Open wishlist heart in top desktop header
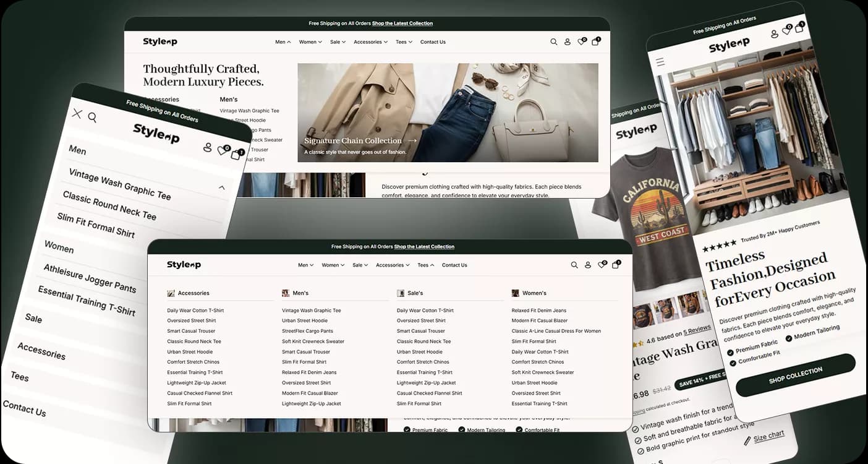Viewport: 868px width, 464px height. pyautogui.click(x=581, y=41)
